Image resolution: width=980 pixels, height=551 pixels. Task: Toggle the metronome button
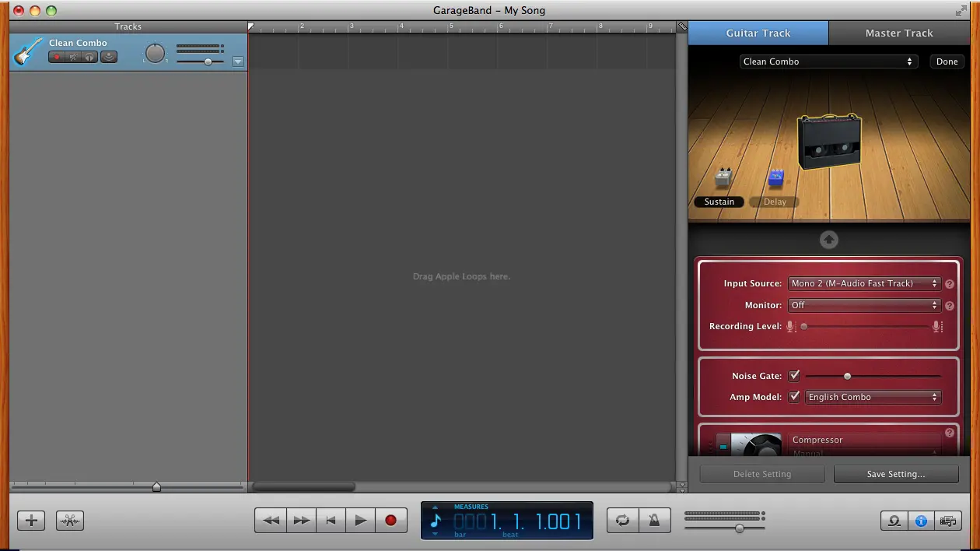(654, 521)
